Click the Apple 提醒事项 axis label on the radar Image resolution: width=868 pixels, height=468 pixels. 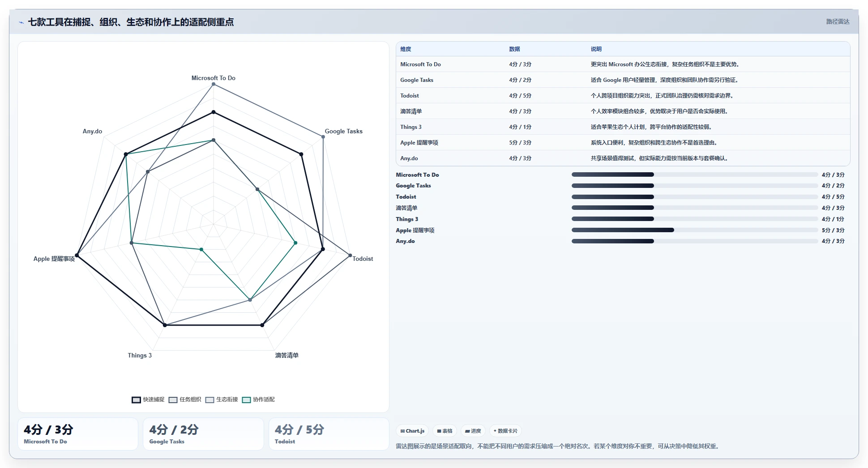click(54, 259)
